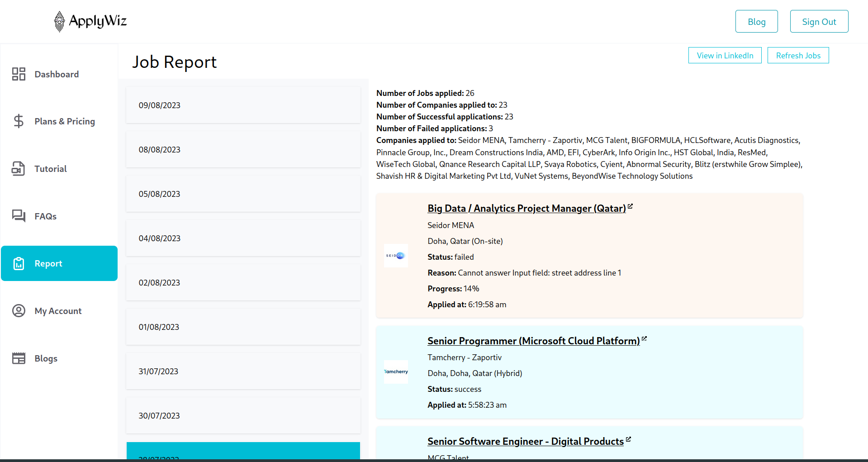The width and height of the screenshot is (868, 462).
Task: Select the 30/07/2023 report date
Action: click(243, 415)
